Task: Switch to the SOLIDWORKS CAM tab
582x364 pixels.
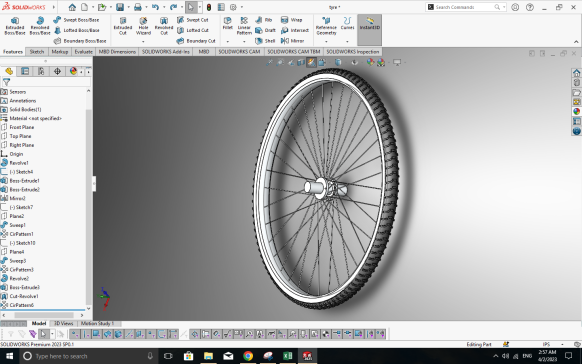Action: 239,52
